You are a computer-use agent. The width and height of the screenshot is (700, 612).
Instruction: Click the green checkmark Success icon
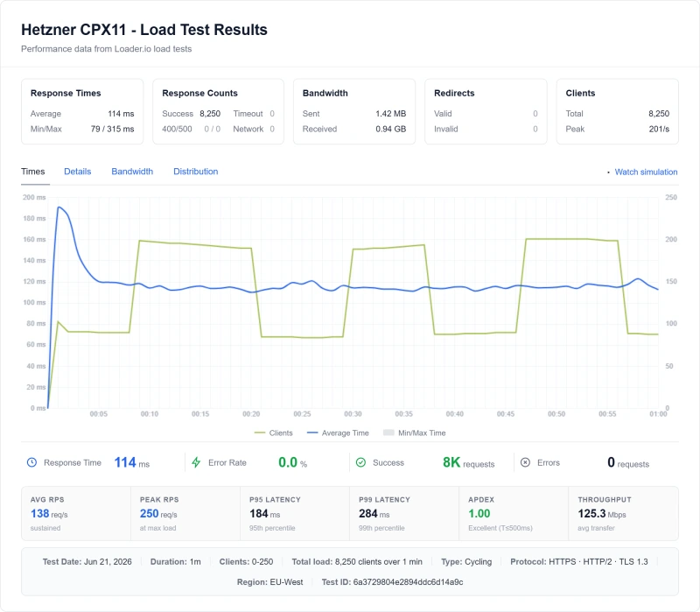point(360,462)
